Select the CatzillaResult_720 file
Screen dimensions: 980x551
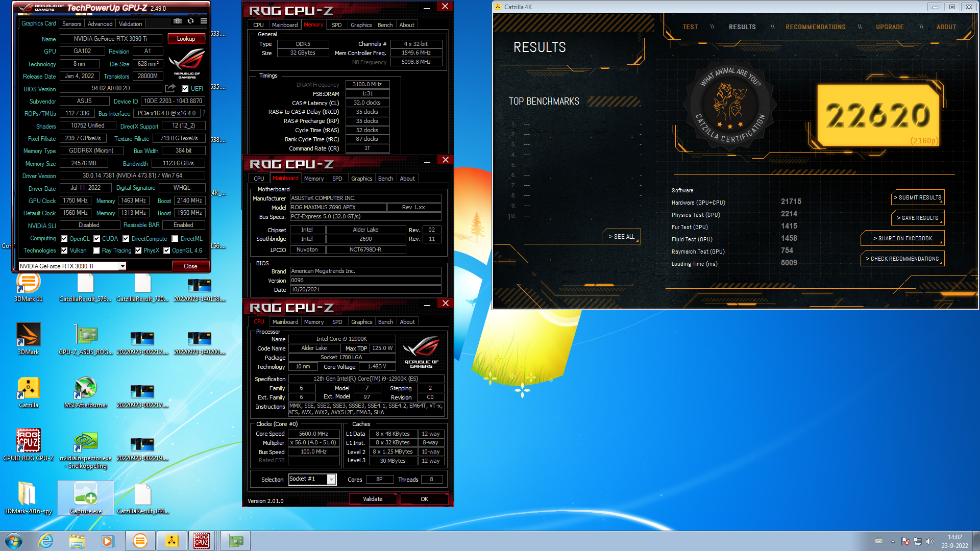143,287
